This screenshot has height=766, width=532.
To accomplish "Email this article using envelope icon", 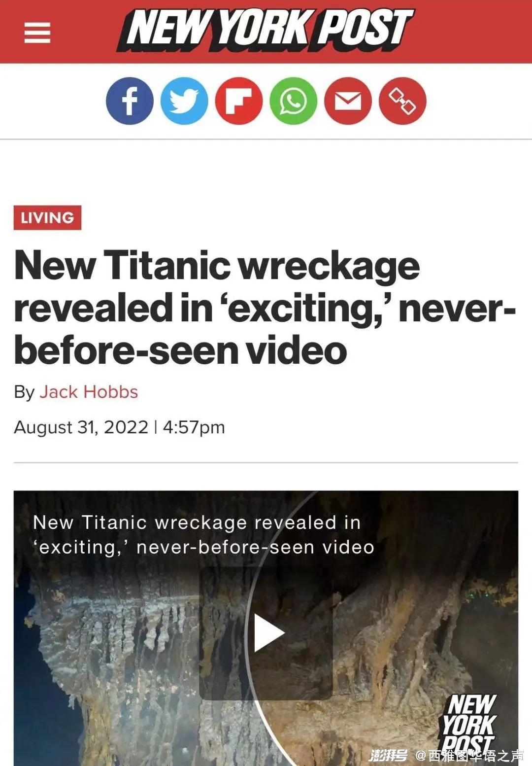I will pyautogui.click(x=348, y=101).
